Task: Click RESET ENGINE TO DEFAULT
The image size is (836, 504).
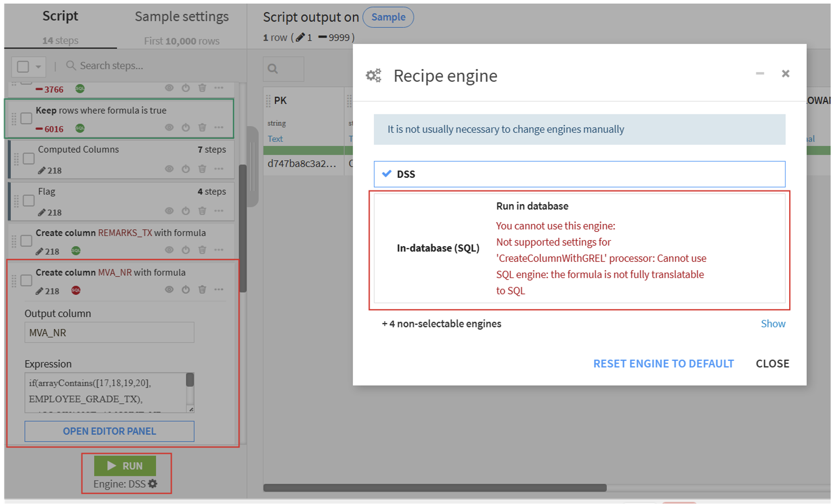Action: 663,364
